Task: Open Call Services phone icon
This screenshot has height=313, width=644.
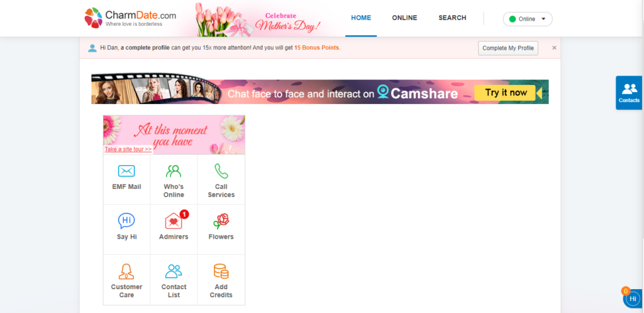Action: [x=221, y=171]
